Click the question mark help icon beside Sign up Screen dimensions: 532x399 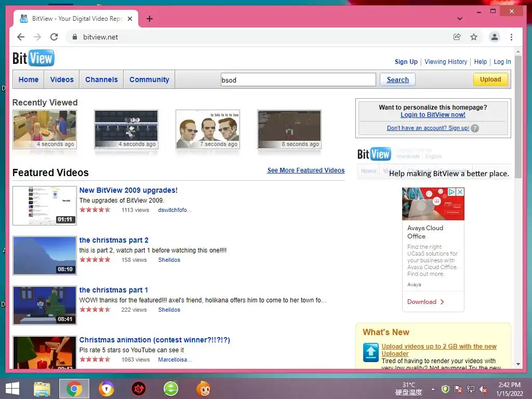click(x=475, y=128)
